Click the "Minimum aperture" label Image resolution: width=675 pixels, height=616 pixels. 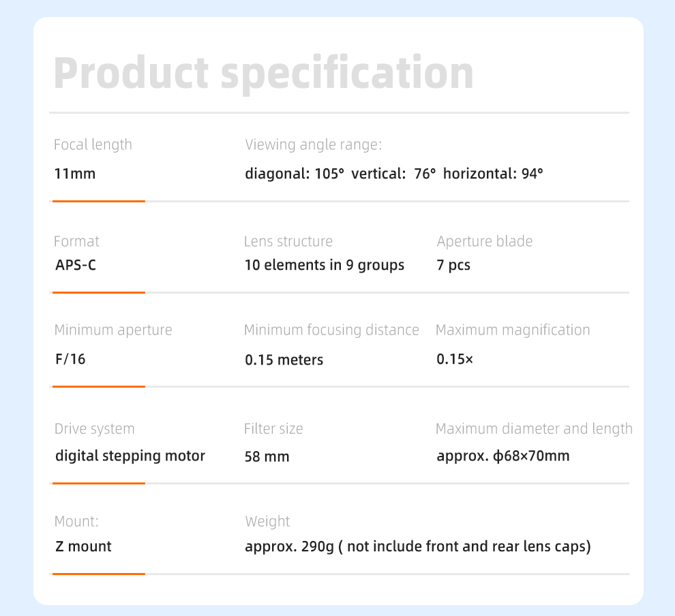coord(113,330)
